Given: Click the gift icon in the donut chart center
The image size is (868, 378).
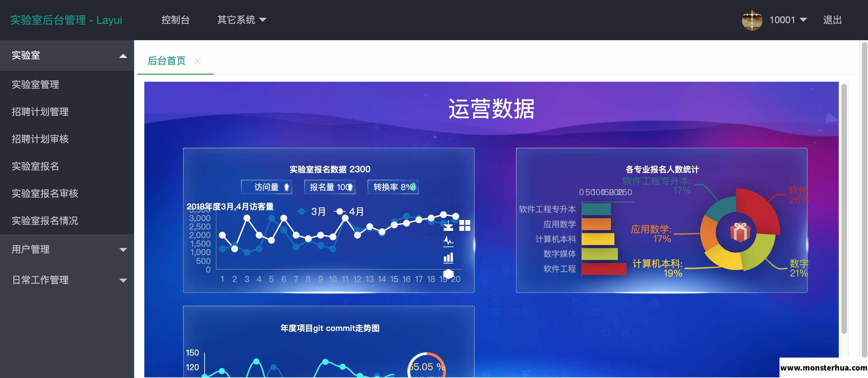Looking at the screenshot, I should pos(740,233).
